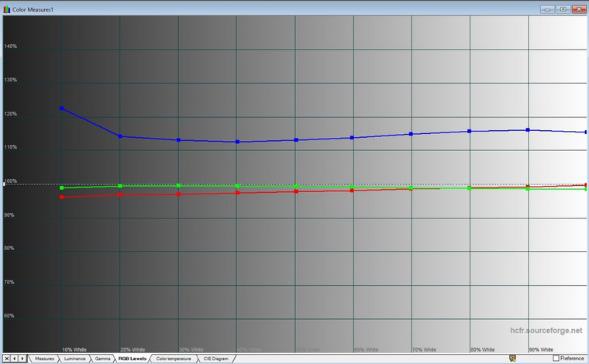Show the CIE Diagram tab
Viewport: 589px width, 364px height.
[x=215, y=359]
